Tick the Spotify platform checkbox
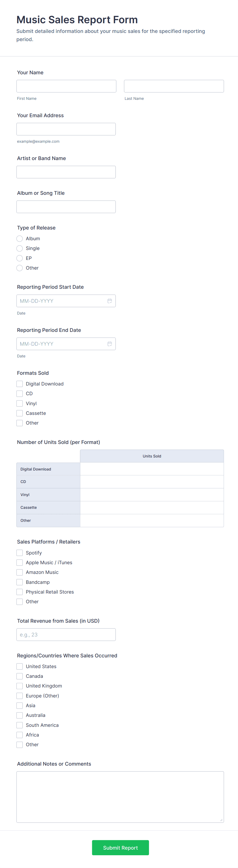This screenshot has width=238, height=868. [x=20, y=553]
